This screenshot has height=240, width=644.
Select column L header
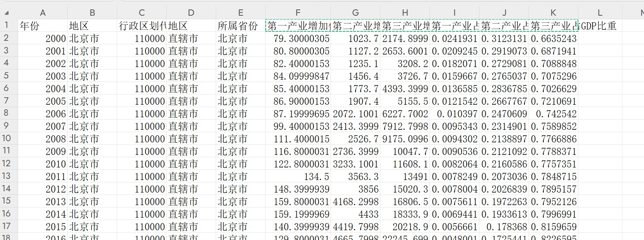pyautogui.click(x=600, y=13)
